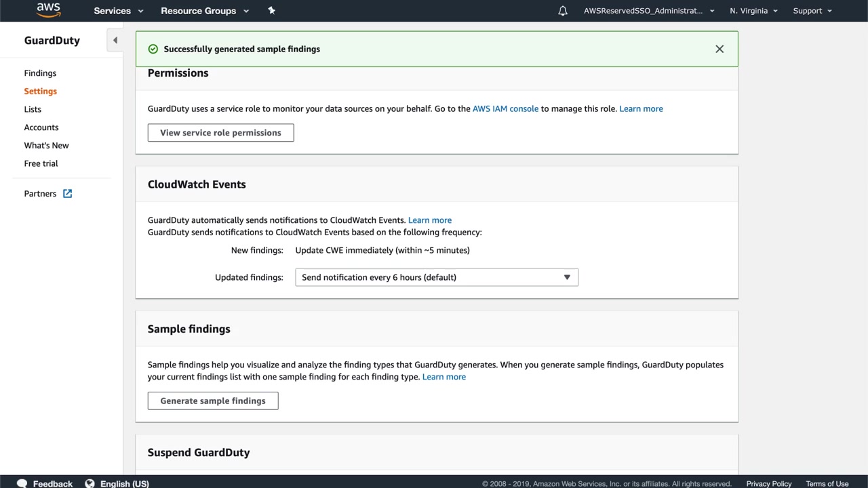Go to Findings in sidebar
Image resolution: width=868 pixels, height=488 pixels.
(40, 73)
